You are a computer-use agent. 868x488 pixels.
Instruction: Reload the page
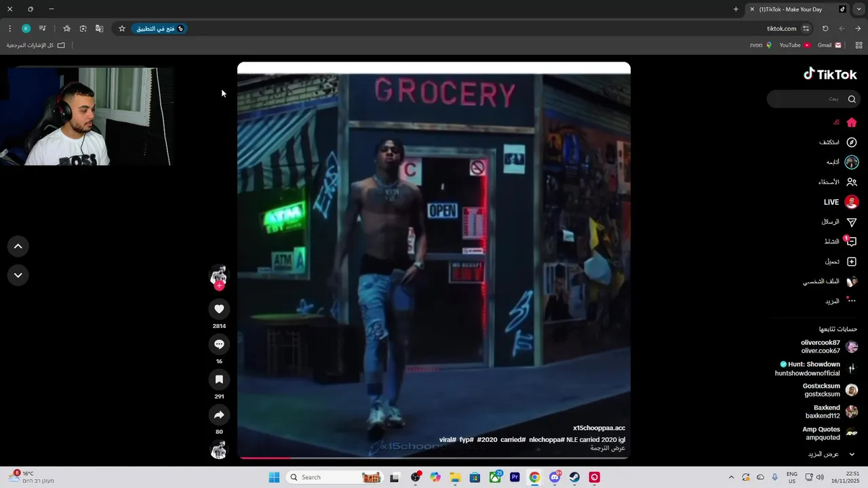[825, 28]
